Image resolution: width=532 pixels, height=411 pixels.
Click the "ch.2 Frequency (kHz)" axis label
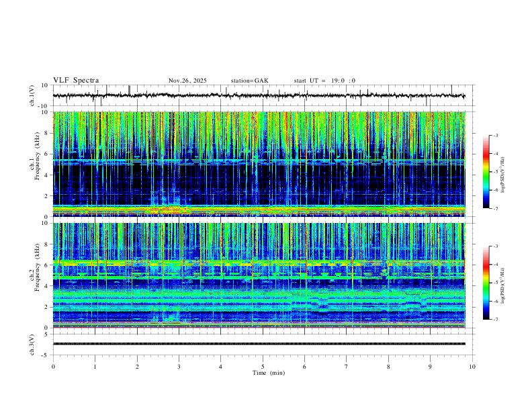click(34, 267)
